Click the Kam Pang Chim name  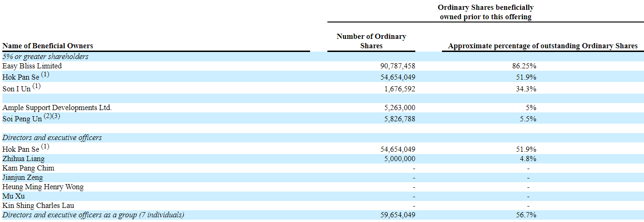pos(29,168)
